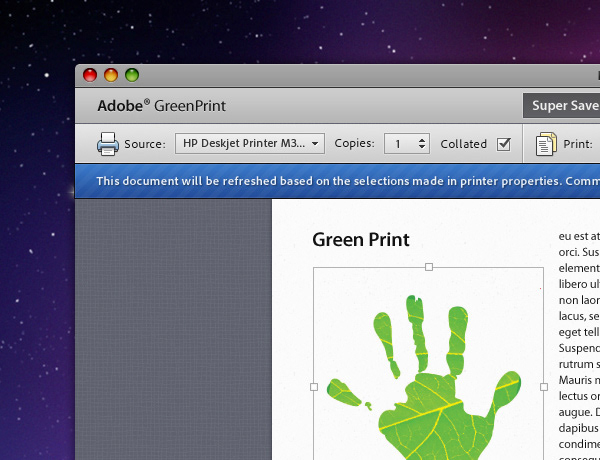The image size is (600, 460).
Task: Click the right middle handle of image frame
Action: pos(544,387)
